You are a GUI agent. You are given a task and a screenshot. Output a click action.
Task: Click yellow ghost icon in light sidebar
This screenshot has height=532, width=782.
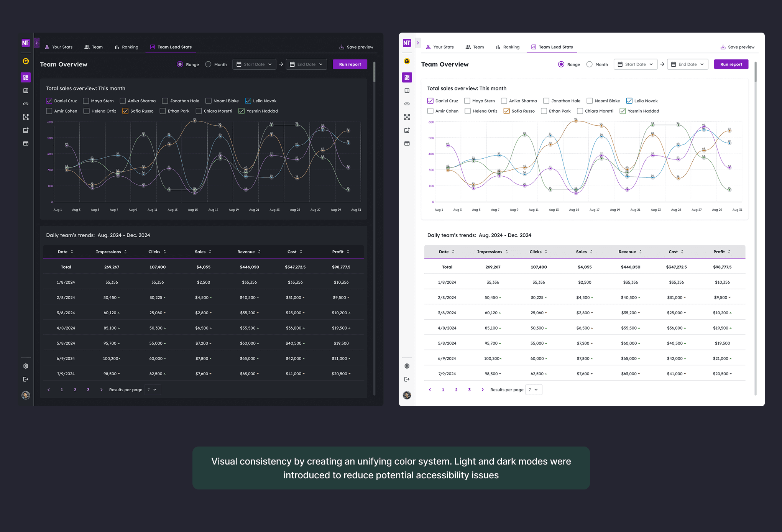coord(407,61)
